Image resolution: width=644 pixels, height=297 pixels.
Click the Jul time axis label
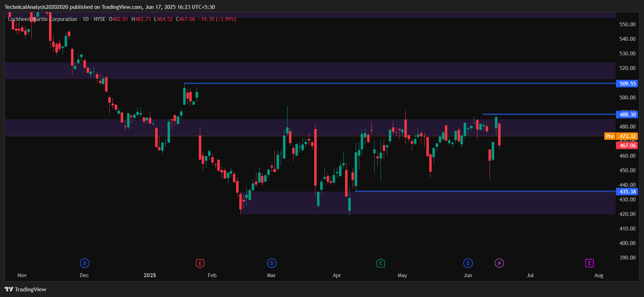pyautogui.click(x=530, y=275)
